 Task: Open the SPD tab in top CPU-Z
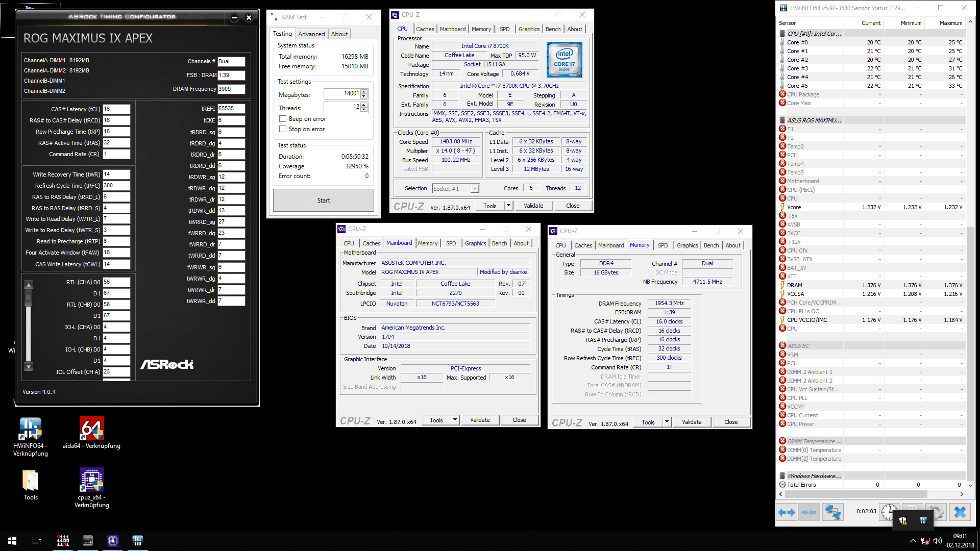504,29
